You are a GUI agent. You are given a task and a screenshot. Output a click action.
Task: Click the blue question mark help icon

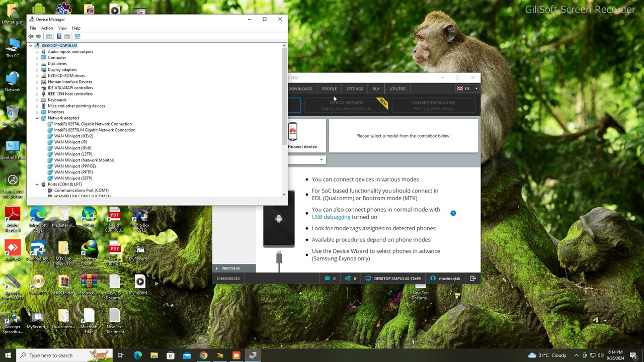tap(453, 213)
